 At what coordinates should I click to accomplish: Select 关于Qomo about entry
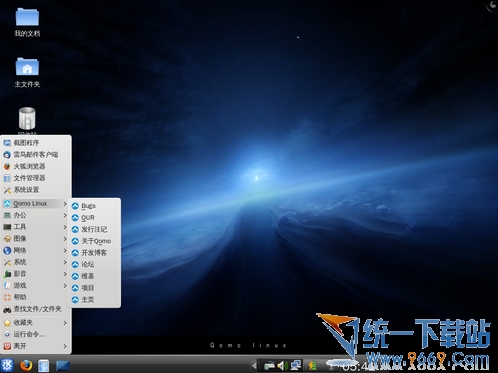click(x=94, y=241)
